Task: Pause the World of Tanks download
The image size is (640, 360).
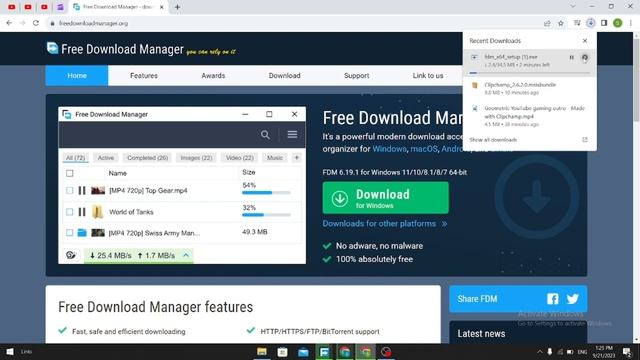Action: click(82, 212)
